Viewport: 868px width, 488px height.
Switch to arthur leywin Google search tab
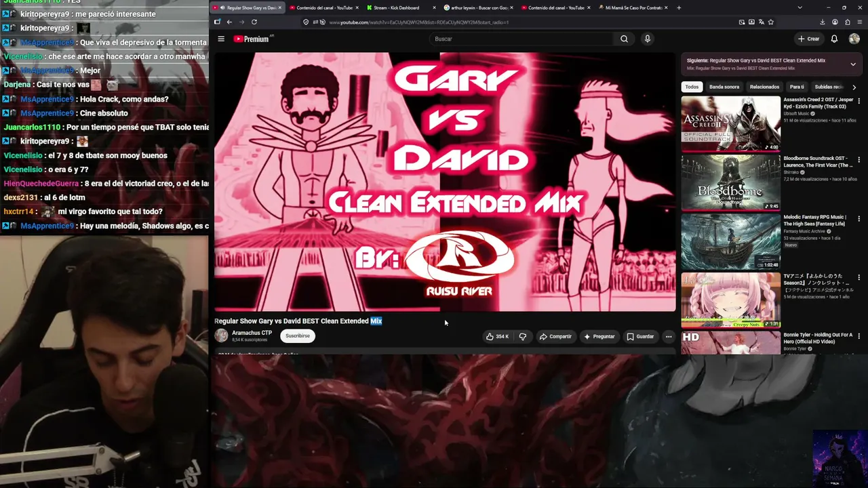478,7
